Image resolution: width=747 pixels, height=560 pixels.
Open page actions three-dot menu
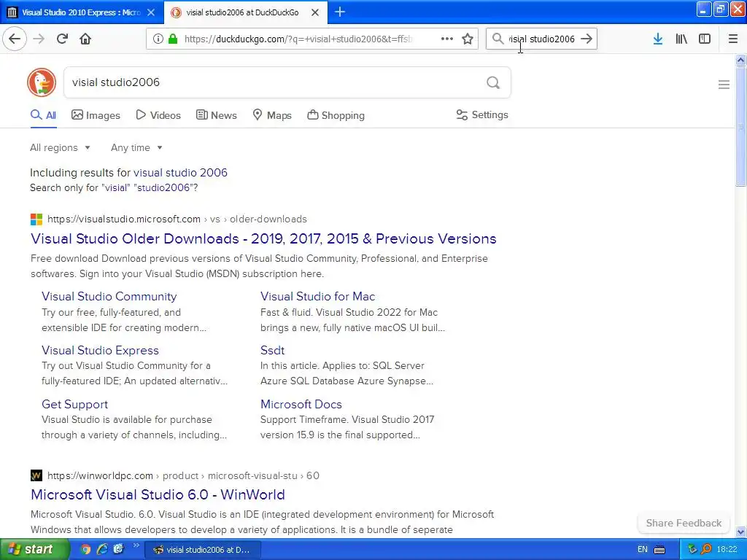[x=447, y=39]
